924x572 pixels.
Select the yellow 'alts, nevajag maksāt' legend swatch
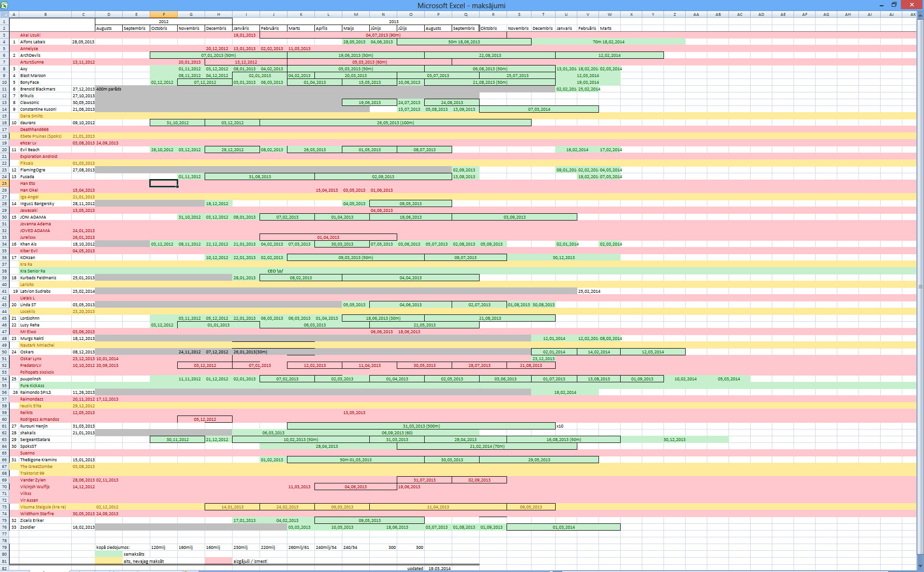click(x=109, y=561)
